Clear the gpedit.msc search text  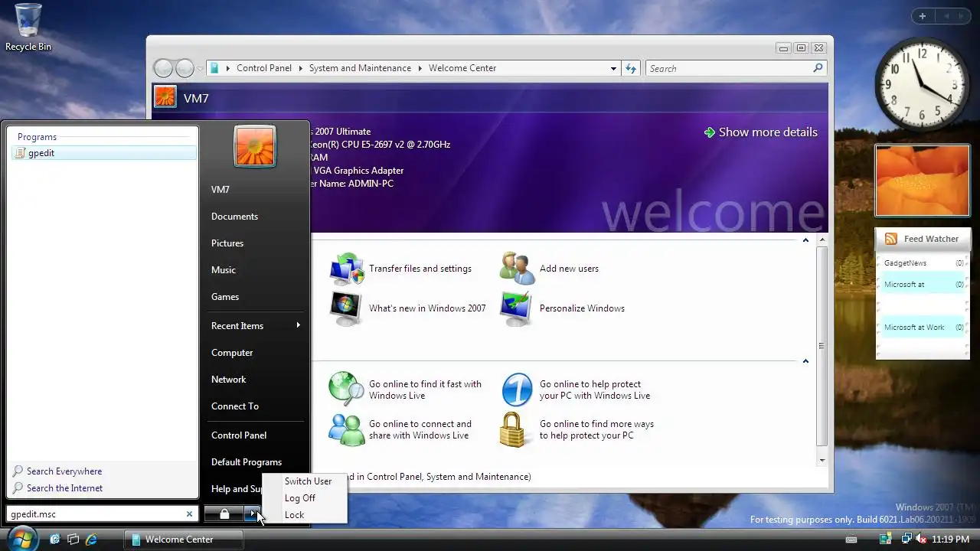190,514
